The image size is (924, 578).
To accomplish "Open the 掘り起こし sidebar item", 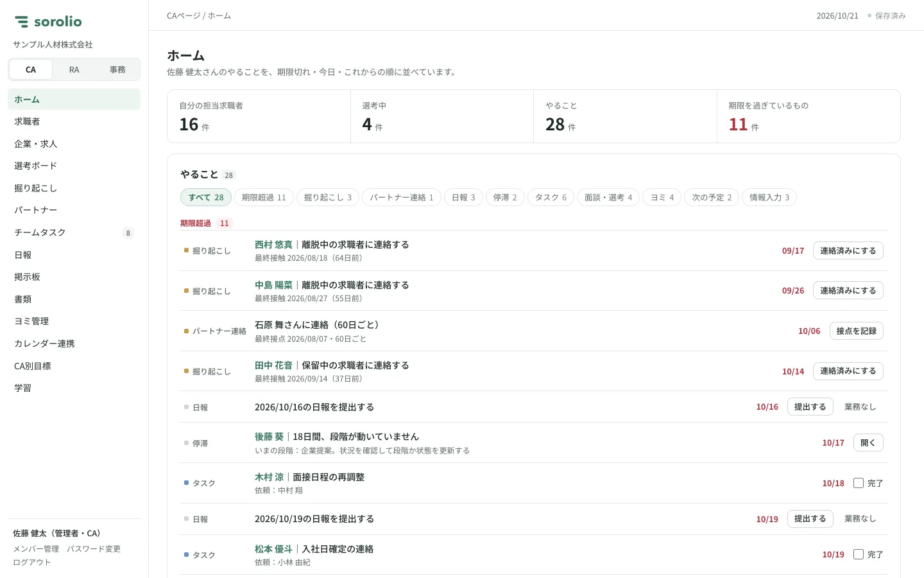I will tap(74, 188).
